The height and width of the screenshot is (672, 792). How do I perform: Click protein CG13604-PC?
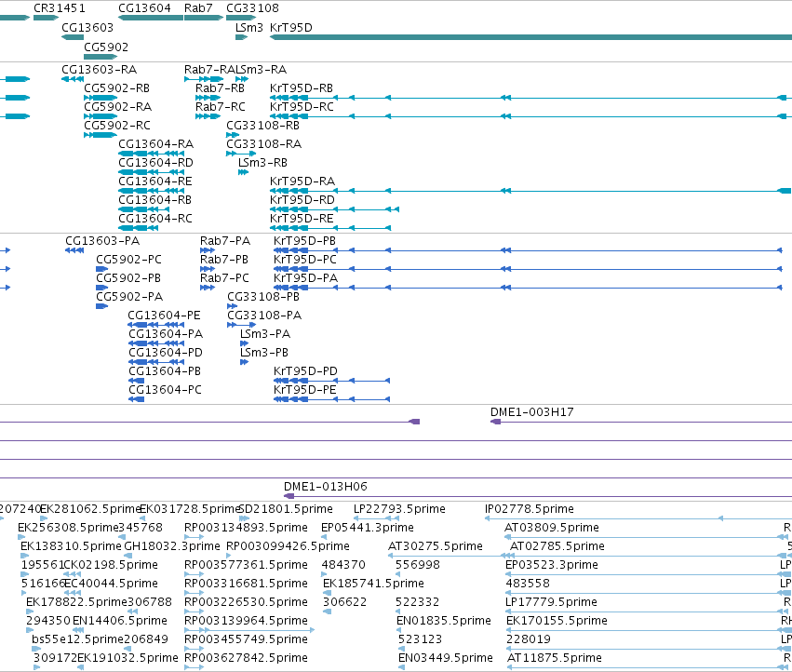click(x=165, y=391)
